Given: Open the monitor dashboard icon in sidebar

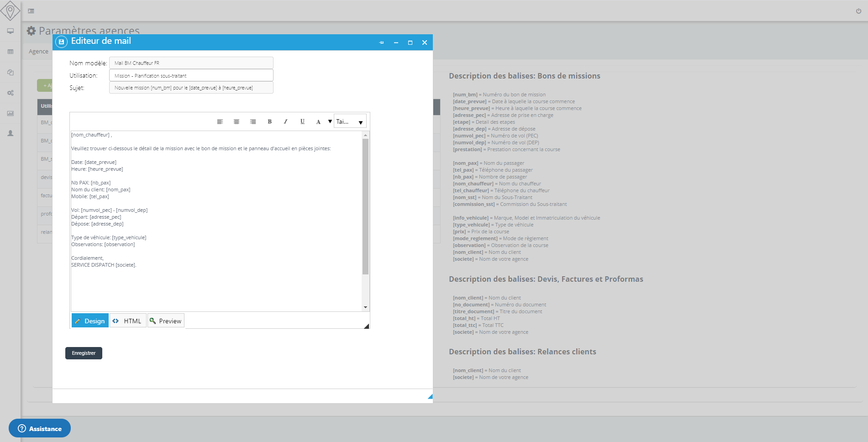Looking at the screenshot, I should (10, 31).
